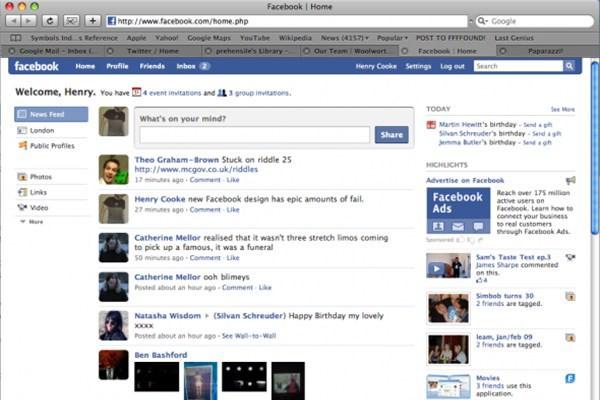Open Ben Bashford's first photo thumbnail
The image size is (600, 400).
point(157,377)
